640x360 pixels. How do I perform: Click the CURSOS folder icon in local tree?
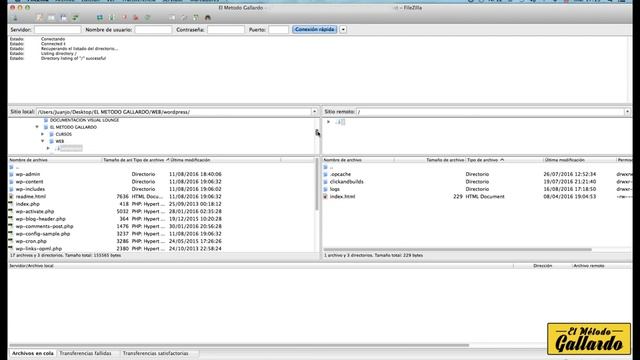point(51,134)
